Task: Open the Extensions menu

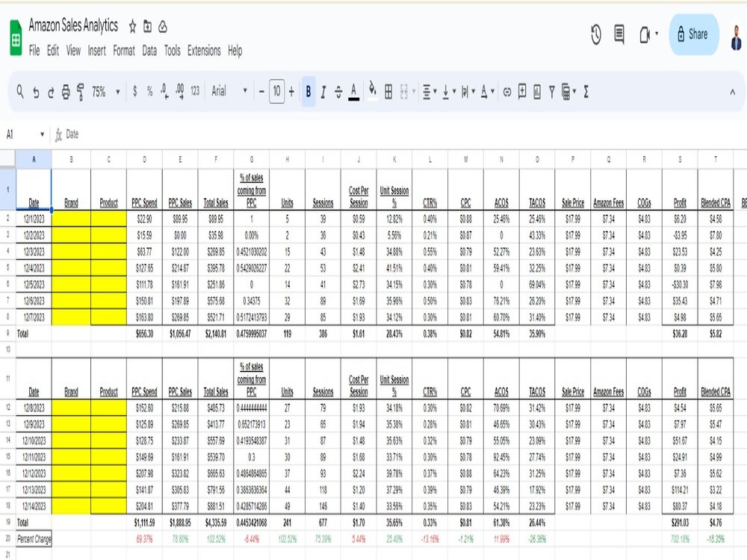Action: click(204, 51)
